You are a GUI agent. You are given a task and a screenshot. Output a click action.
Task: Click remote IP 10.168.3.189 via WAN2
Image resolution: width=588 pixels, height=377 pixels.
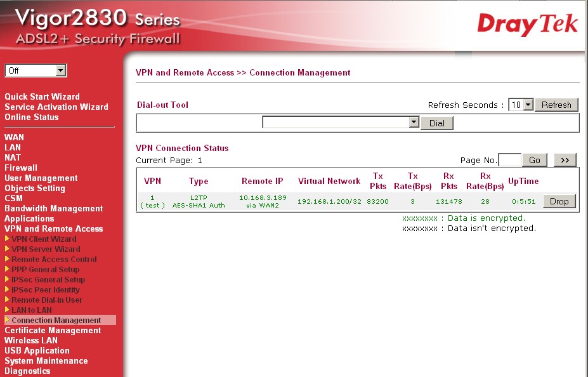coord(263,201)
